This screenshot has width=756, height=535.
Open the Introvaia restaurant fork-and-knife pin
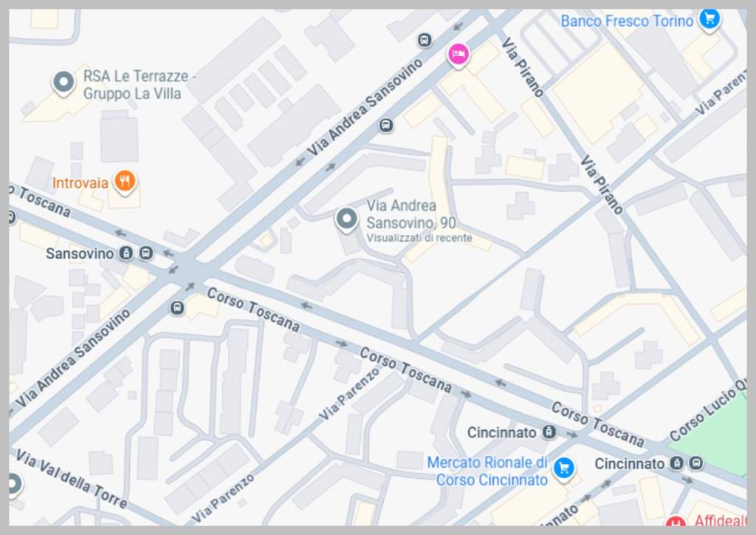[125, 183]
